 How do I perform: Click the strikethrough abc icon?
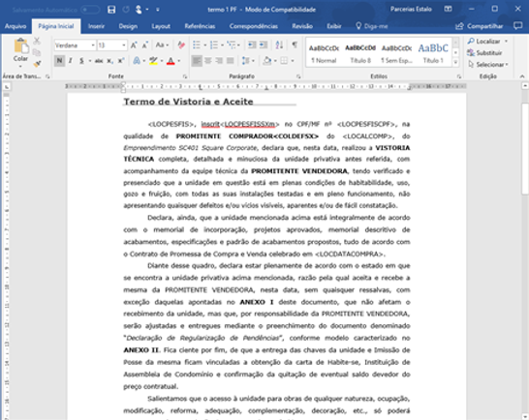[99, 61]
